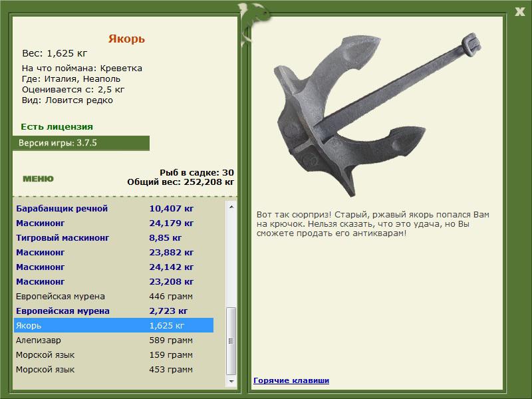The image size is (532, 399).
Task: Click the fish list scroll up arrow
Action: pos(231,206)
